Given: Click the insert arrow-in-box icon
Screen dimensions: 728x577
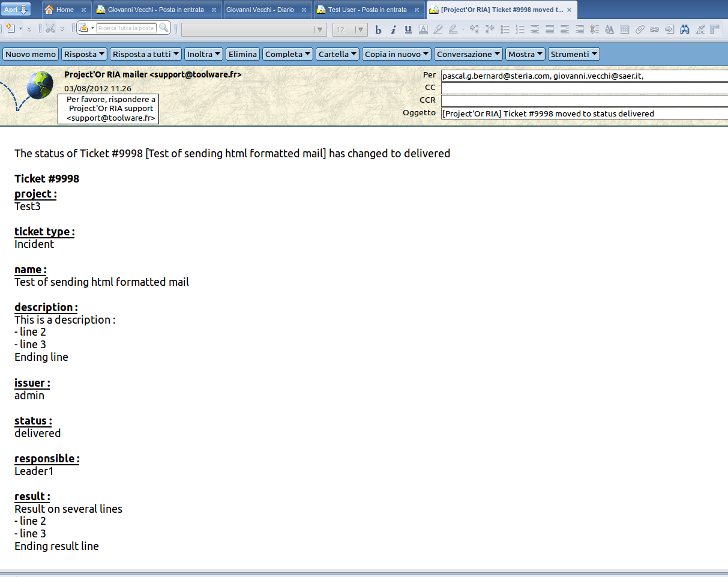Looking at the screenshot, I should point(669,29).
